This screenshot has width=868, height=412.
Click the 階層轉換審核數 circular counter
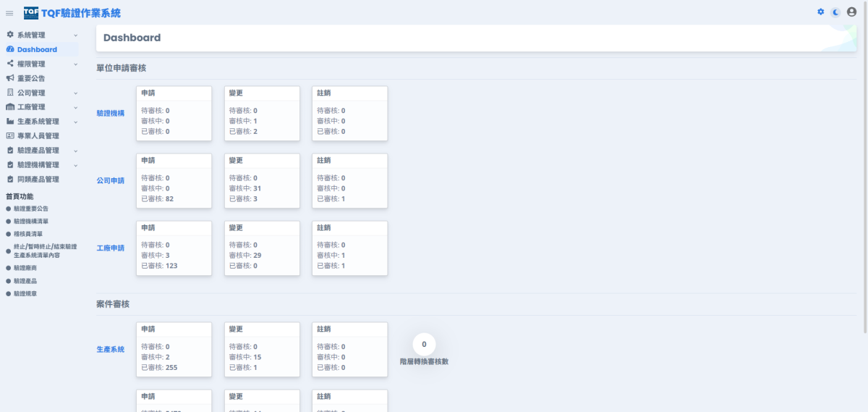pyautogui.click(x=424, y=345)
